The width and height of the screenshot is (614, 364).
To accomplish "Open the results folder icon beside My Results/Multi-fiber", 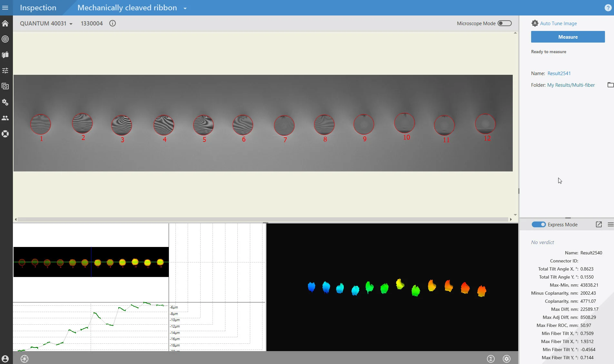I will 610,85.
